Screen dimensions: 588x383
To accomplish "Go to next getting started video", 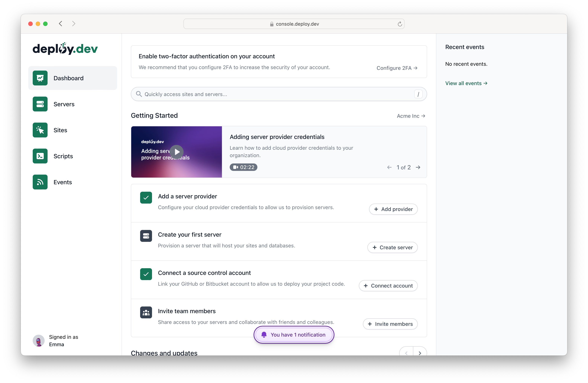I will [418, 167].
